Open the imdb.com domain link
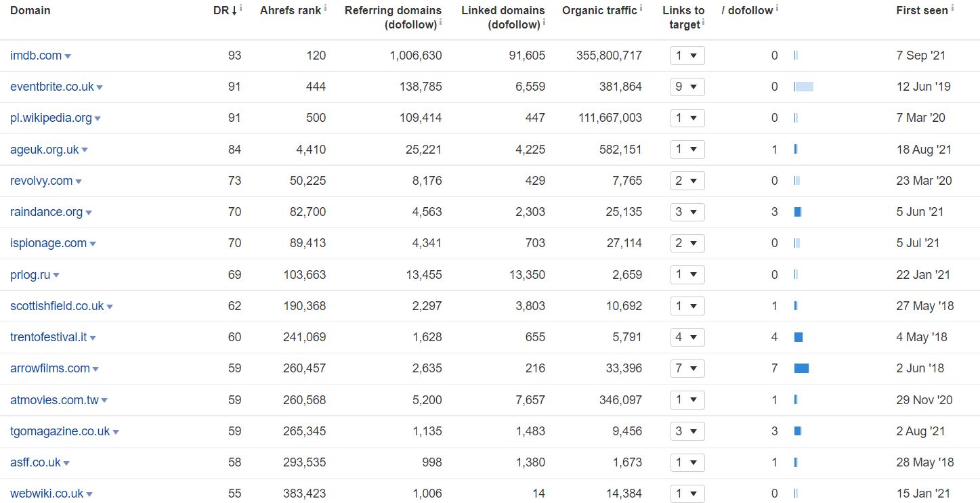The height and width of the screenshot is (503, 980). [36, 56]
